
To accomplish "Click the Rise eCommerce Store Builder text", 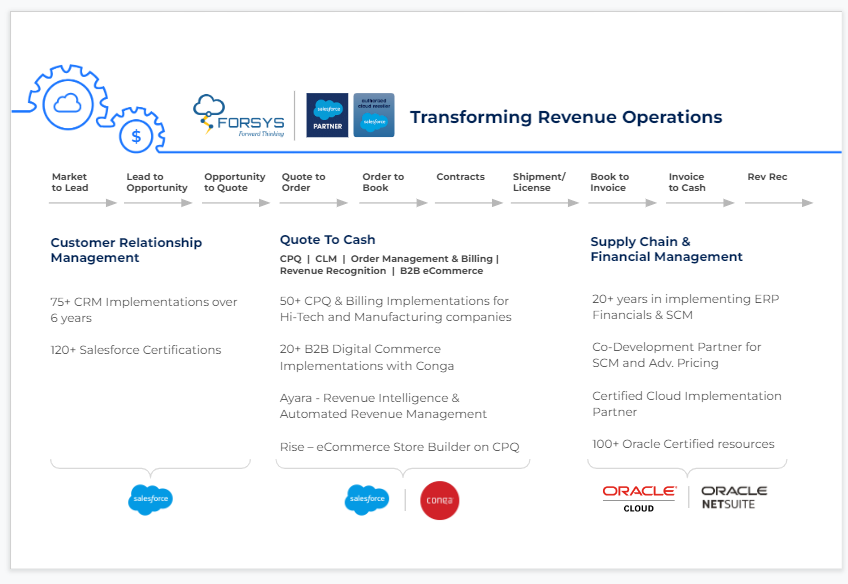I will [399, 447].
